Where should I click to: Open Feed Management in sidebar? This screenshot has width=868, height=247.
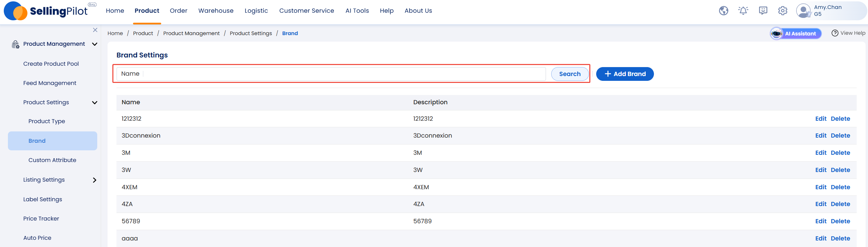(50, 83)
